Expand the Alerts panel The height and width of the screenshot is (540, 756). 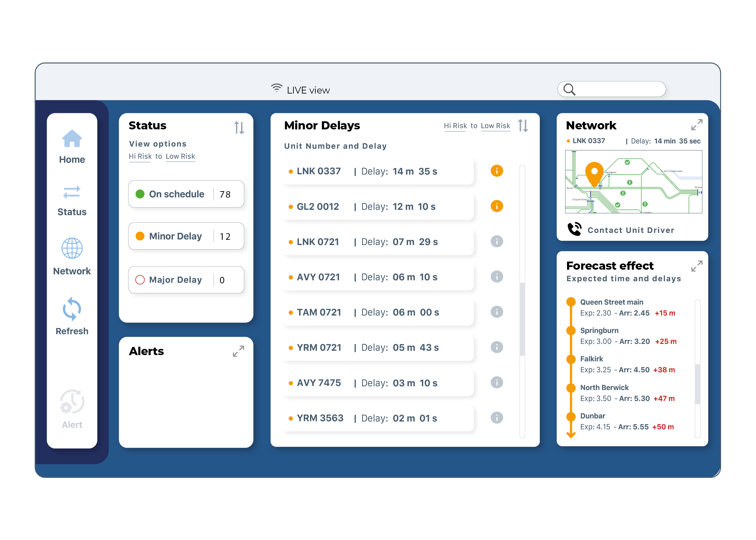[238, 351]
